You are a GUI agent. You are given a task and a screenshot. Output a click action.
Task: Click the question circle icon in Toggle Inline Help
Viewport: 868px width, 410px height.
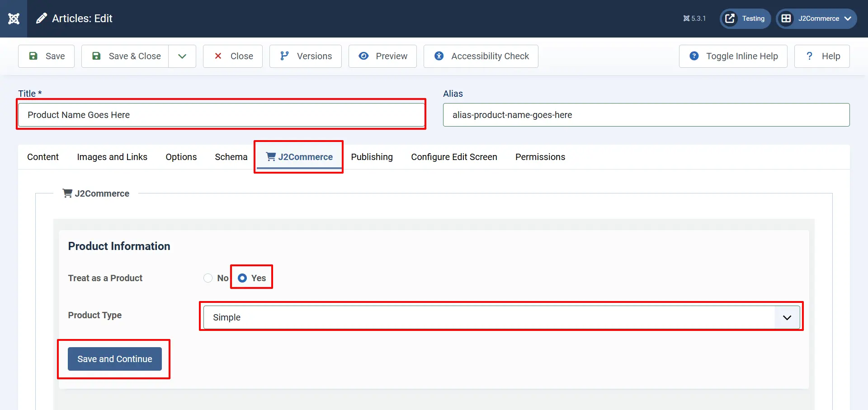(694, 56)
